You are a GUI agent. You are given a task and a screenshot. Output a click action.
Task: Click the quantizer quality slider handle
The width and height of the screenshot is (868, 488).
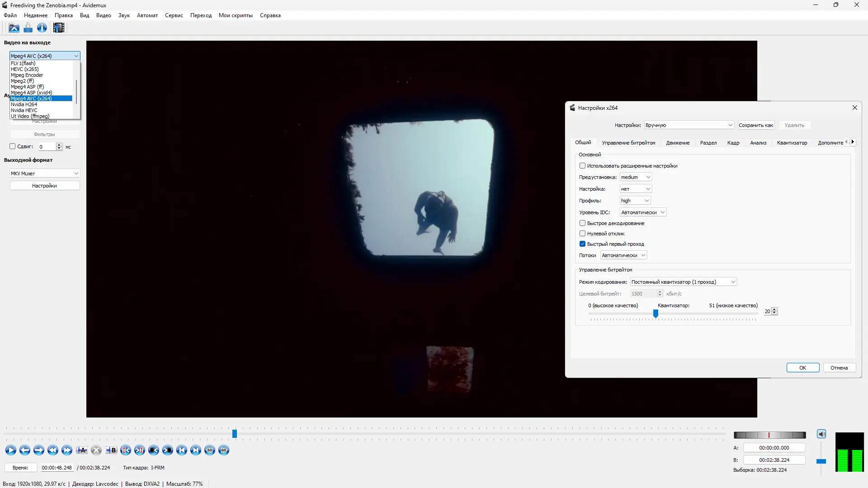656,314
